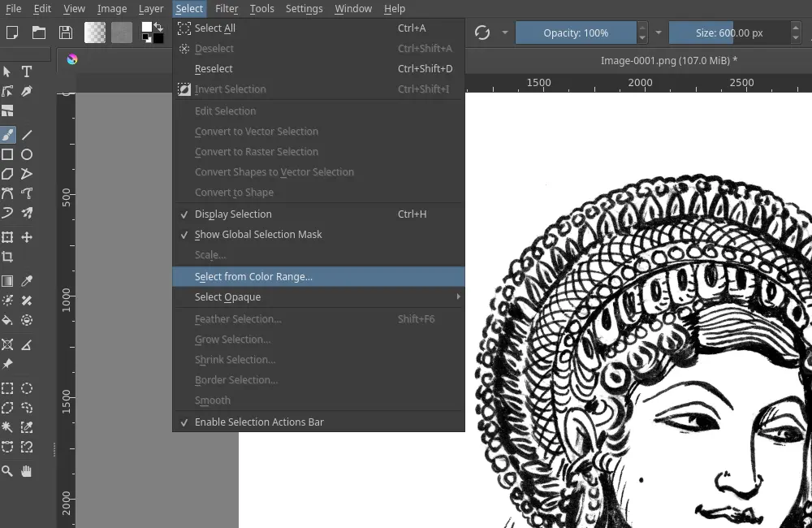Reload the original brush preset

(x=482, y=32)
